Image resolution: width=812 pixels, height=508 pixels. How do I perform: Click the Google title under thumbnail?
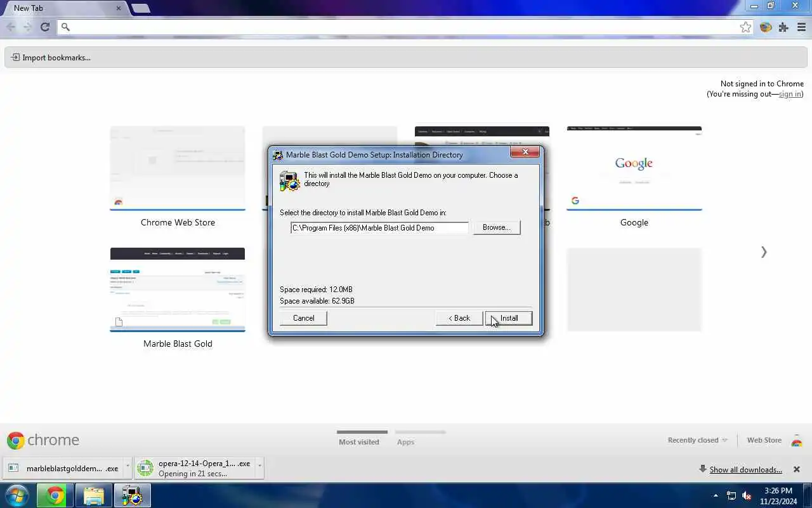tap(634, 222)
